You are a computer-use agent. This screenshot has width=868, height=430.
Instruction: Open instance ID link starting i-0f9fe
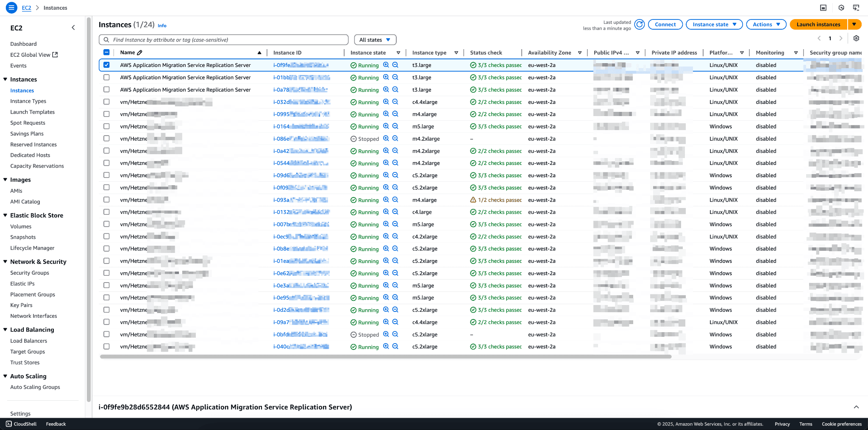point(301,65)
